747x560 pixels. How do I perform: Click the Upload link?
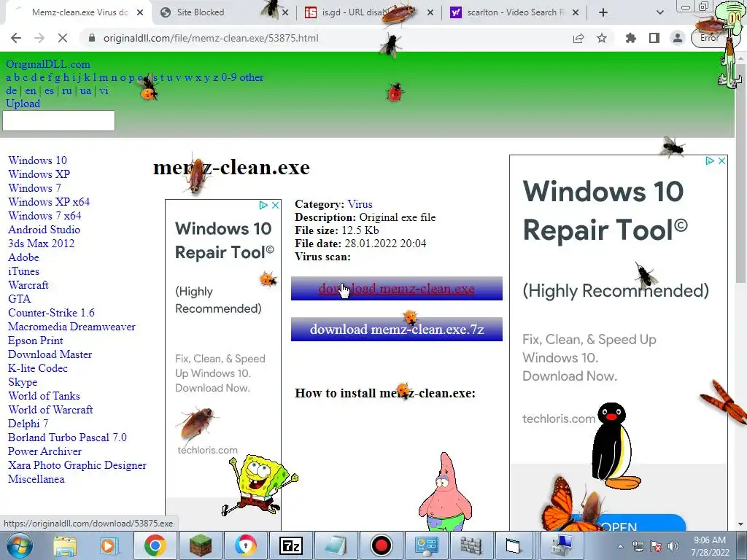[23, 104]
